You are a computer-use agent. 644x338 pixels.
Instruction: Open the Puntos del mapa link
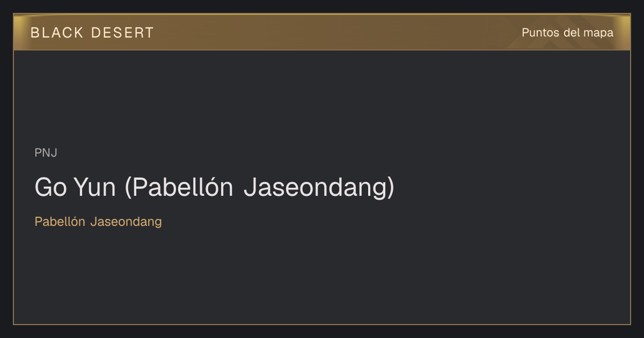point(567,33)
